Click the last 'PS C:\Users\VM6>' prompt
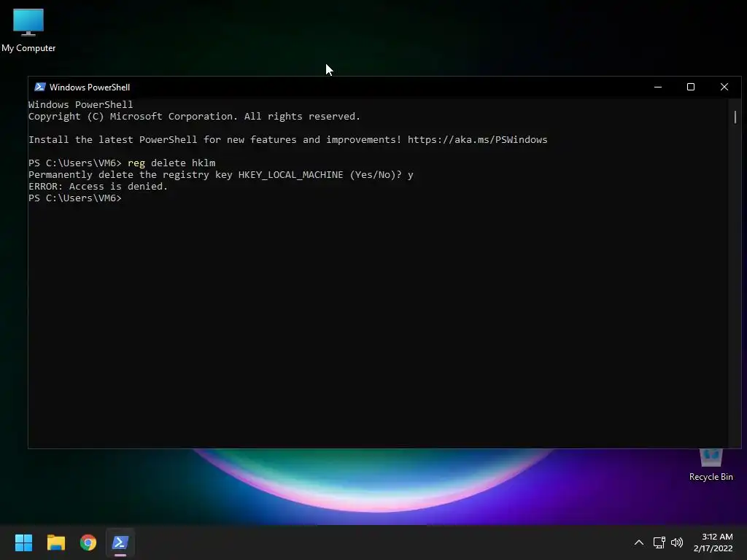 (x=75, y=198)
